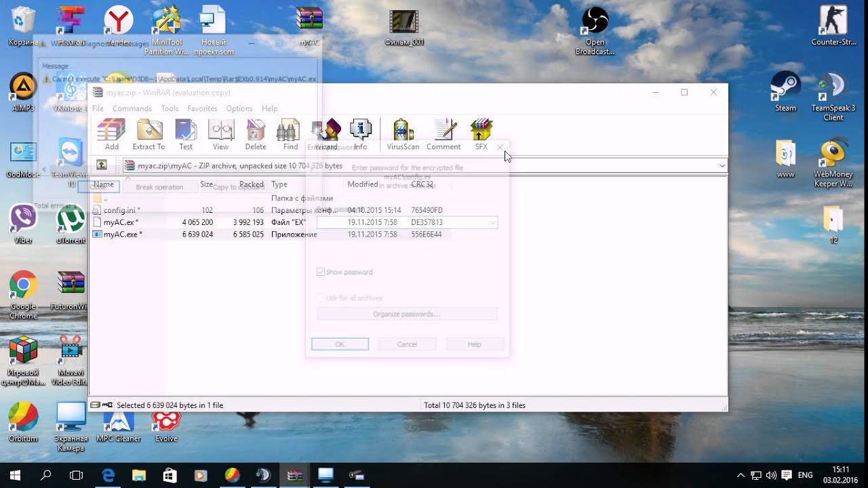The height and width of the screenshot is (488, 868).
Task: Open the Favorites menu
Action: pos(202,108)
